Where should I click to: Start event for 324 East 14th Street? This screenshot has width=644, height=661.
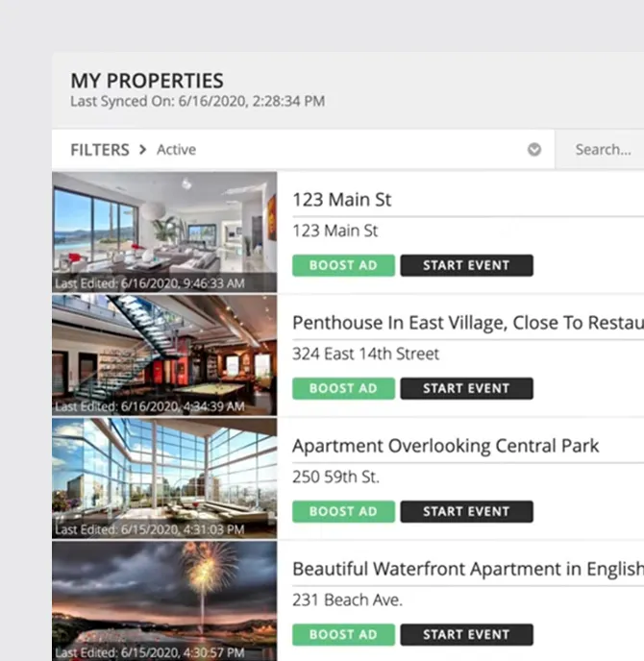466,388
